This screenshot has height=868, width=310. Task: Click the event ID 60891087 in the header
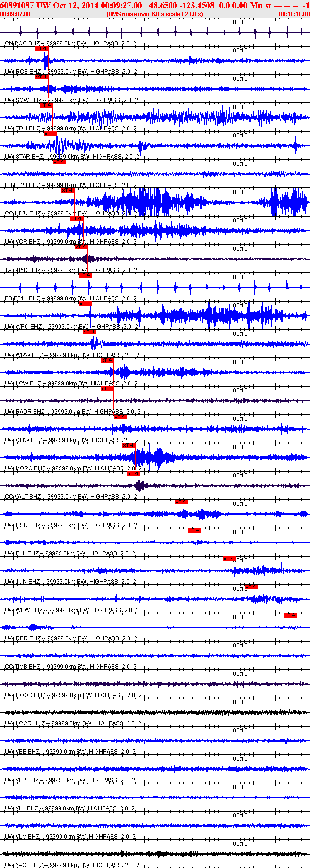pos(17,5)
